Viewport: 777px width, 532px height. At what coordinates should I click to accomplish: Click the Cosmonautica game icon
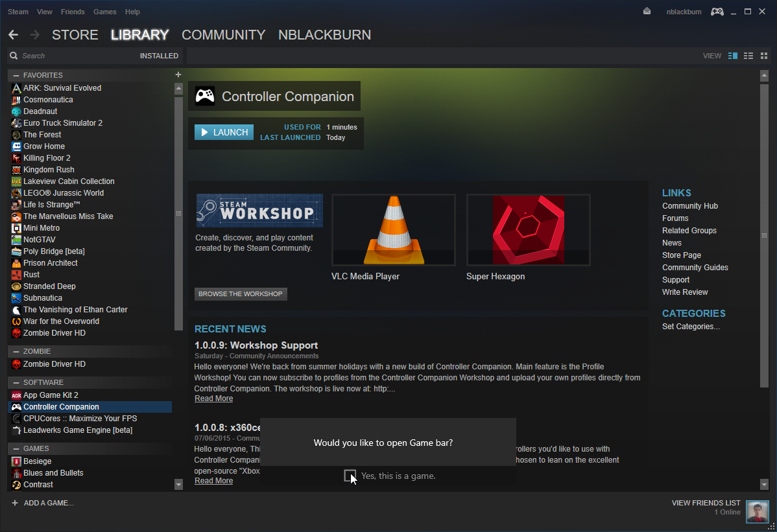(16, 100)
